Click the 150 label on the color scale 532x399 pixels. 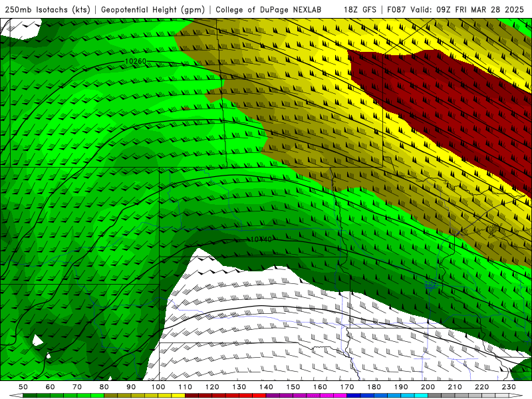[x=293, y=387]
